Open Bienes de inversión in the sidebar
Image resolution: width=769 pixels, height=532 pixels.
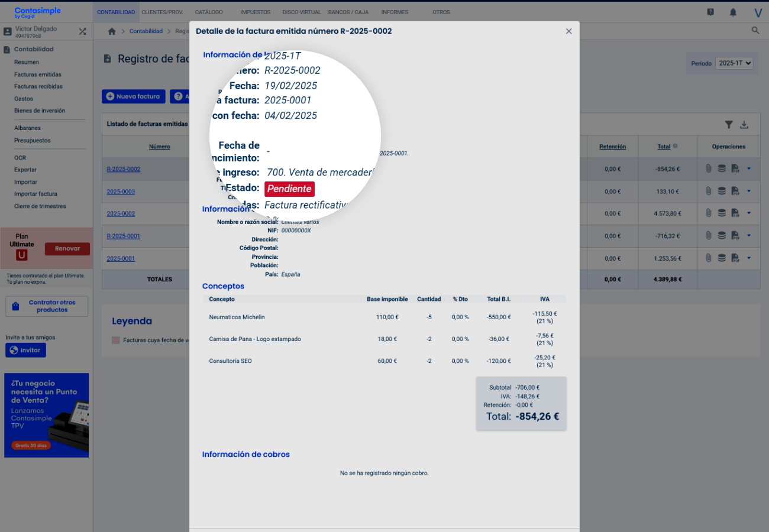(40, 111)
